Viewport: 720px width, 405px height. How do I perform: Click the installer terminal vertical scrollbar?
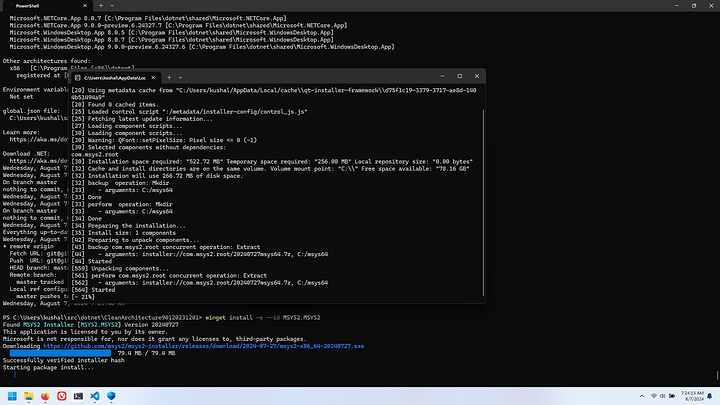click(x=484, y=202)
